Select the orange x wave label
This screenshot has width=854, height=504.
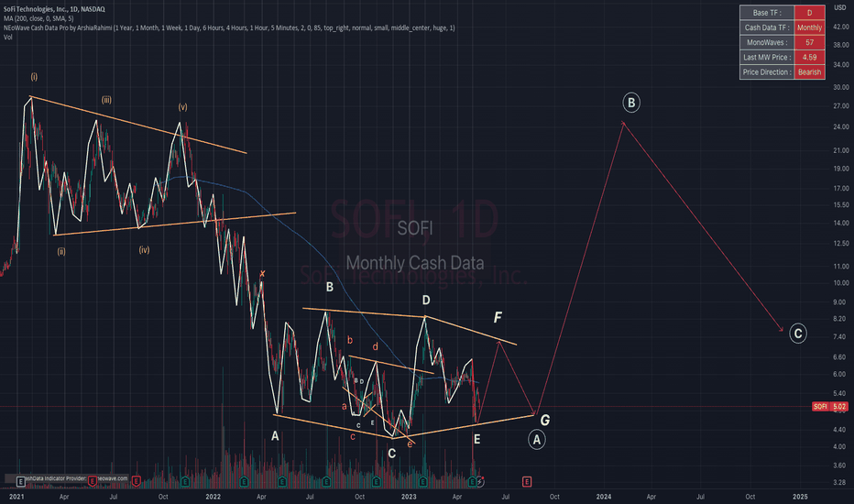(x=262, y=273)
